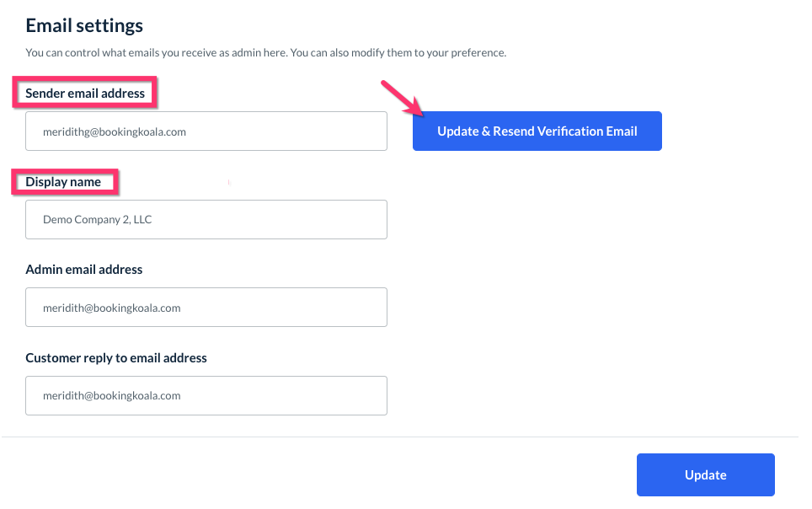Viewport: 812px width, 509px height.
Task: Click the meridithg@bookingkoala.com text in sender field
Action: 115,131
